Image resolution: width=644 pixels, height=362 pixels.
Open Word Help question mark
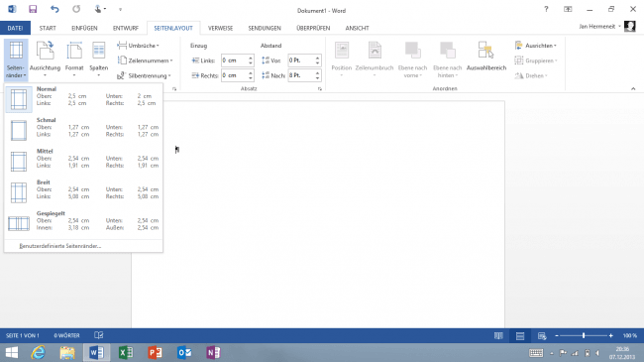pos(546,9)
